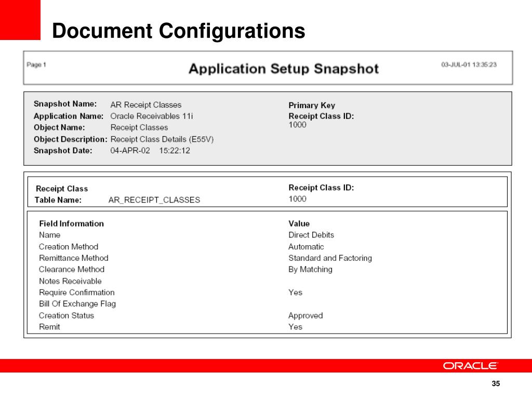Viewport: 532px width, 399px height.
Task: Click the 'Require Confirmation' field label
Action: click(77, 292)
